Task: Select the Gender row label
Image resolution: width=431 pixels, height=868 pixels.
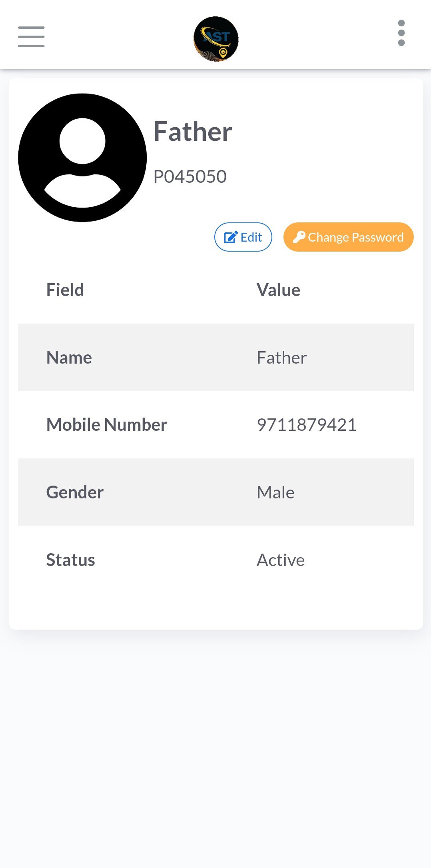Action: [x=75, y=492]
